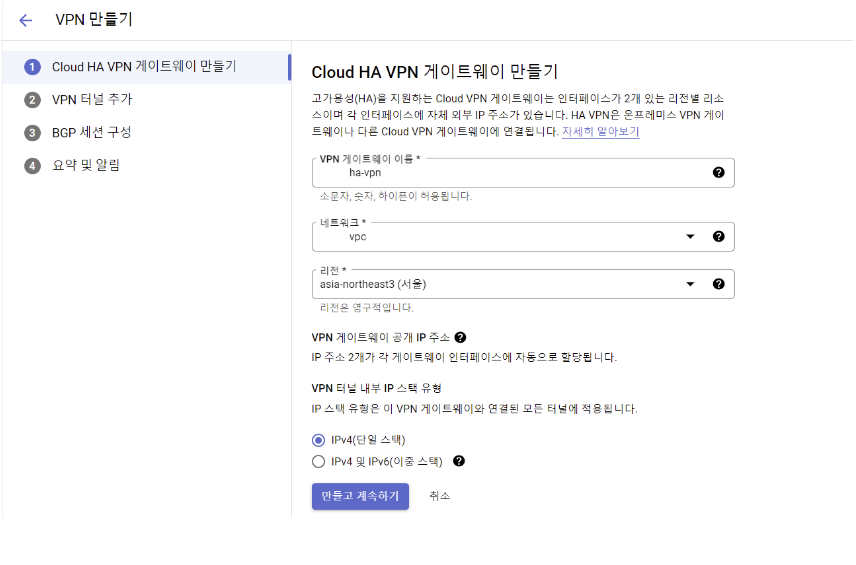856x565 pixels.
Task: Open the 자세히 알아보기 link
Action: (601, 132)
